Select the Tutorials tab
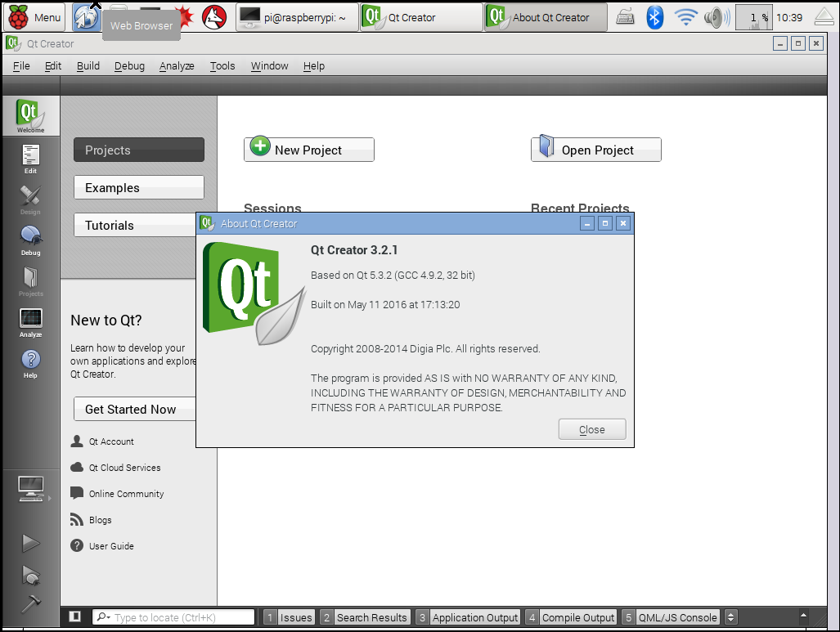Screen dimensions: 840x632 pos(135,225)
